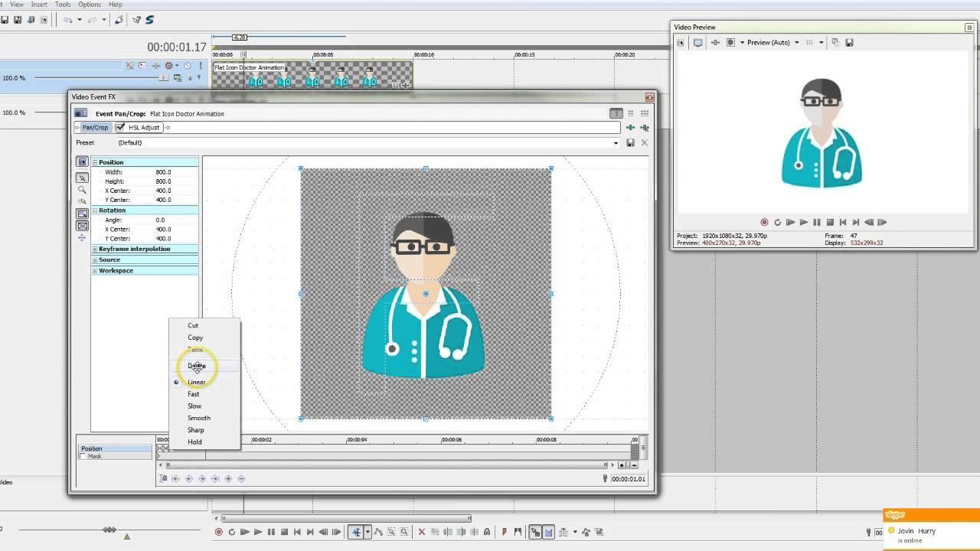Toggle lock aspect ratio in Pan/Crop
Viewport: 980px width, 551px height.
tap(82, 214)
